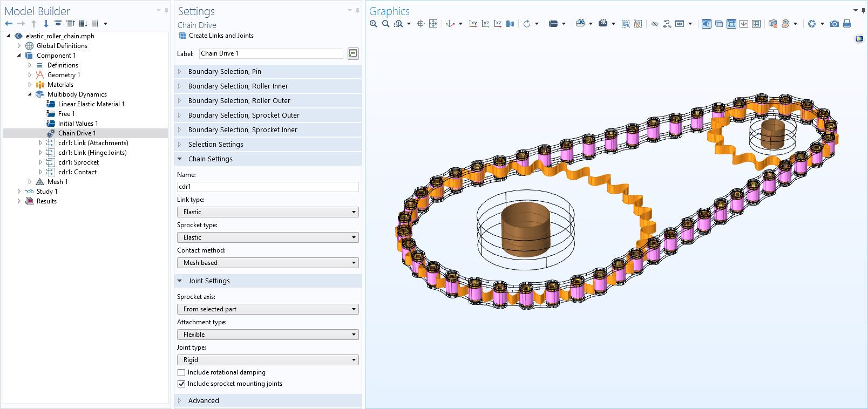Open the Joint type dropdown
868x409 pixels.
268,360
